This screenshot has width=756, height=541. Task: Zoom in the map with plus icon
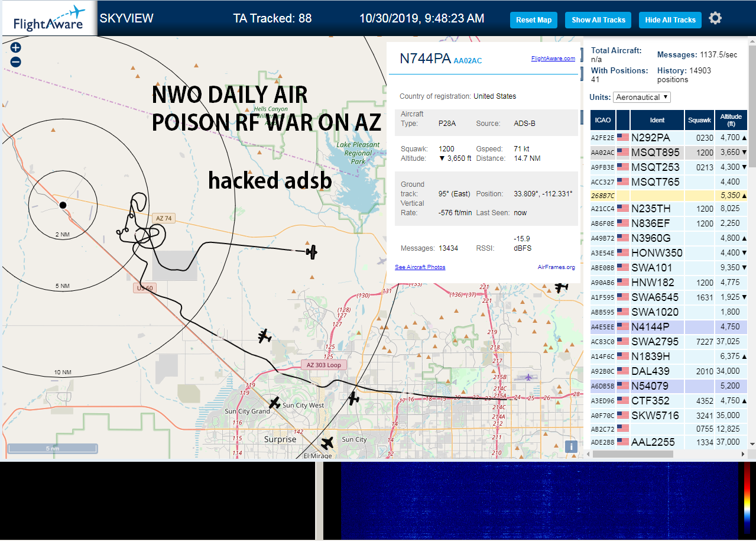click(x=16, y=48)
